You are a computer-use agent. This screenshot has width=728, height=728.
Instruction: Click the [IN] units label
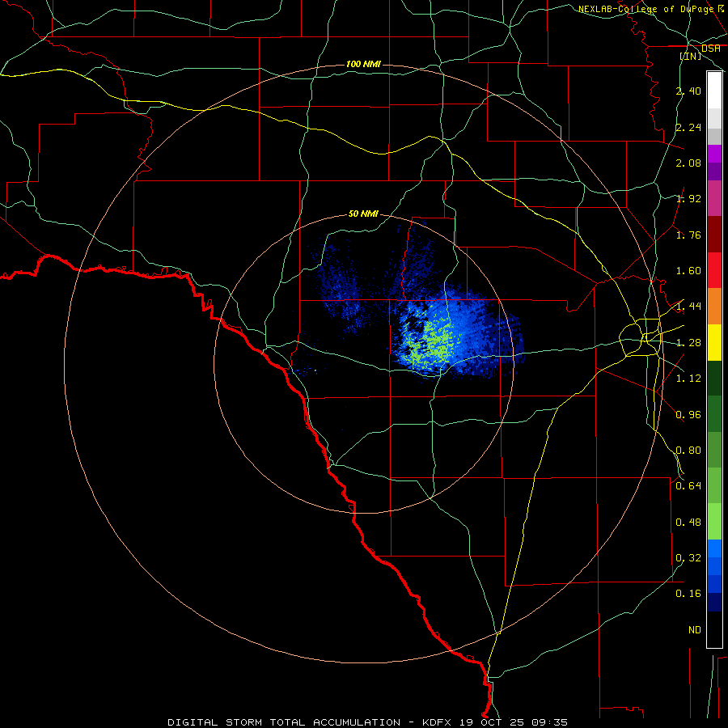click(691, 56)
